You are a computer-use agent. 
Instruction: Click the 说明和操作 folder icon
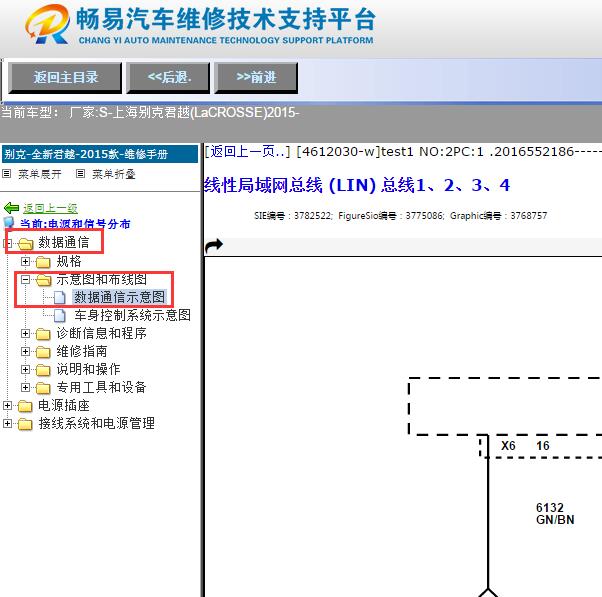(x=43, y=370)
